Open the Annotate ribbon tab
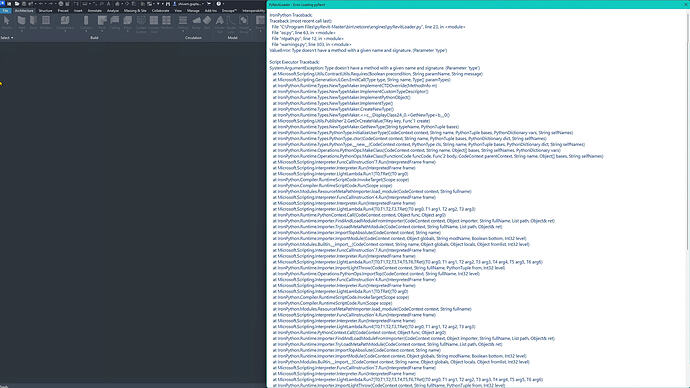Viewport: 690px width, 388px height. tap(95, 11)
